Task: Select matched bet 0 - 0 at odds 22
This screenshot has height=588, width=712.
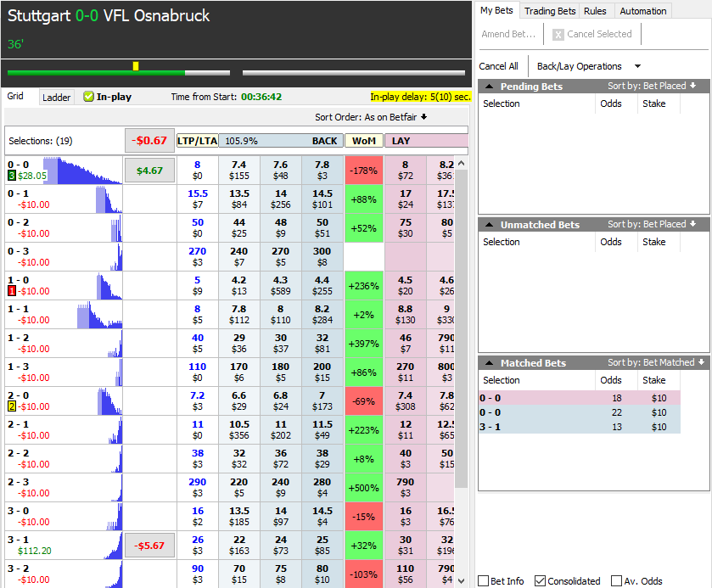Action: click(x=580, y=412)
